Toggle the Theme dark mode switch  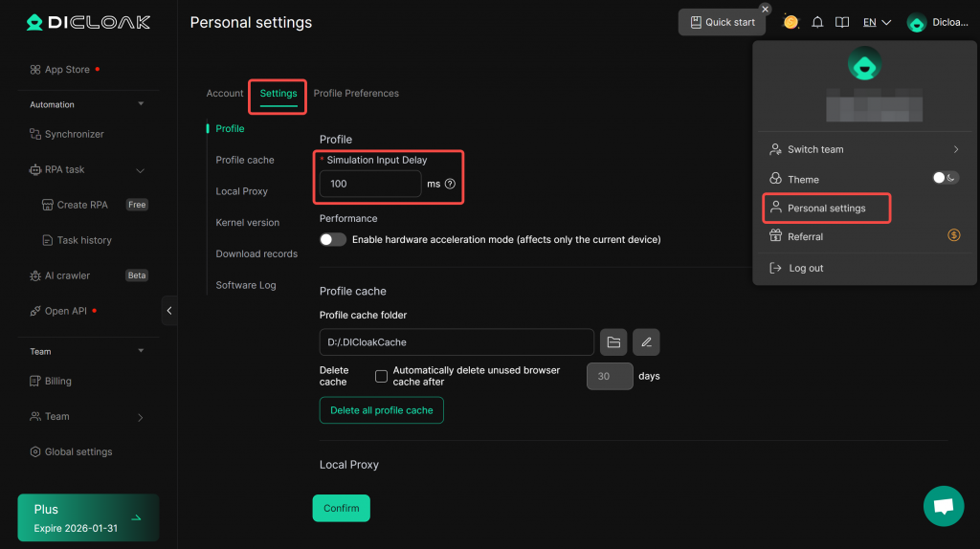tap(945, 178)
